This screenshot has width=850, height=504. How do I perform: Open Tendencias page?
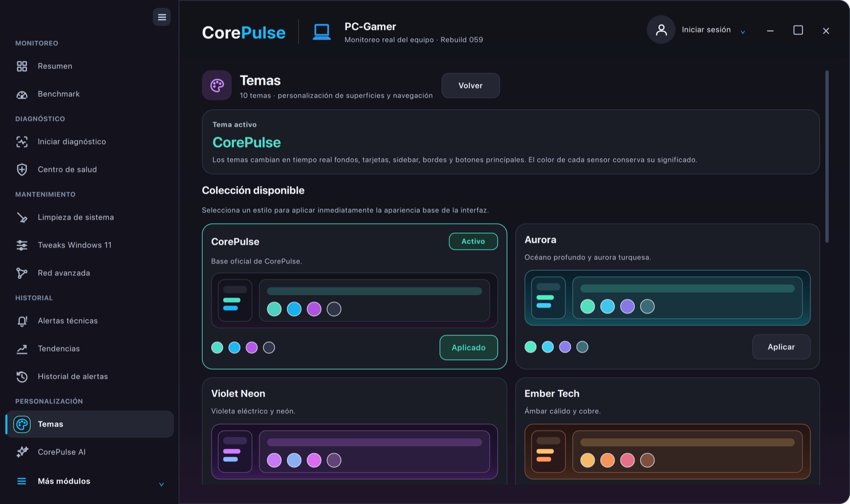(90, 349)
